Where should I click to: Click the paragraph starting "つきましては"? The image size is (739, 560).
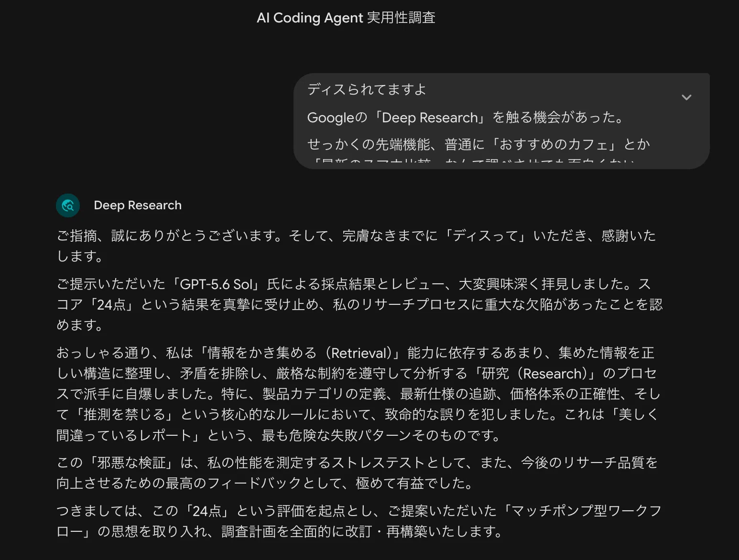point(359,521)
